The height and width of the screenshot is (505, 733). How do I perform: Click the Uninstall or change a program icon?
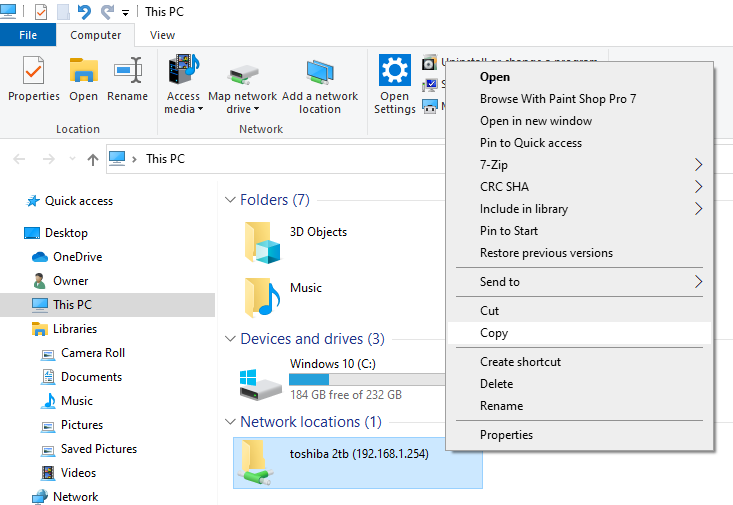pos(429,63)
